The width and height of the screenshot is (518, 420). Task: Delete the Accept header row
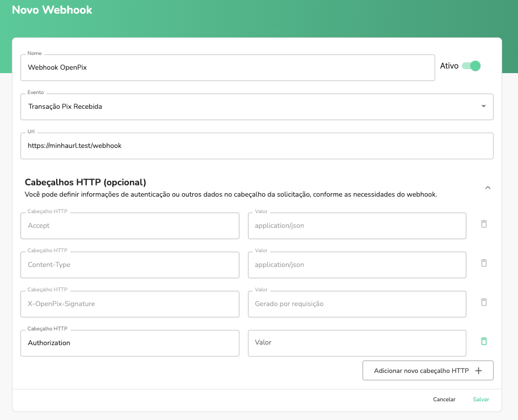coord(483,224)
